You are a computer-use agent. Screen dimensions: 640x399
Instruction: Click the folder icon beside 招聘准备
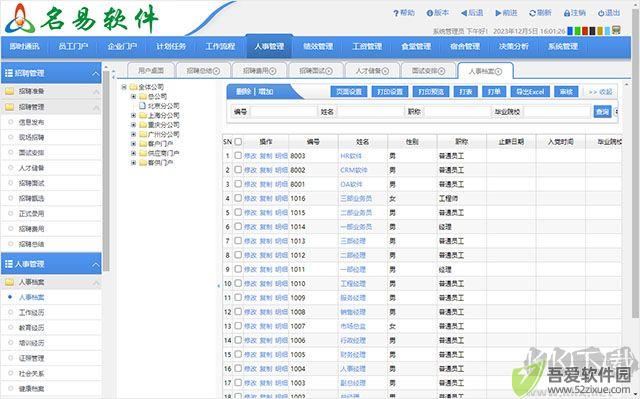9,91
